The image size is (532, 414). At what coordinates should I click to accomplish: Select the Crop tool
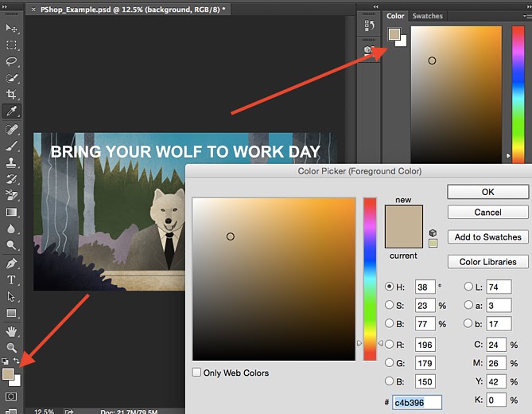click(x=11, y=94)
